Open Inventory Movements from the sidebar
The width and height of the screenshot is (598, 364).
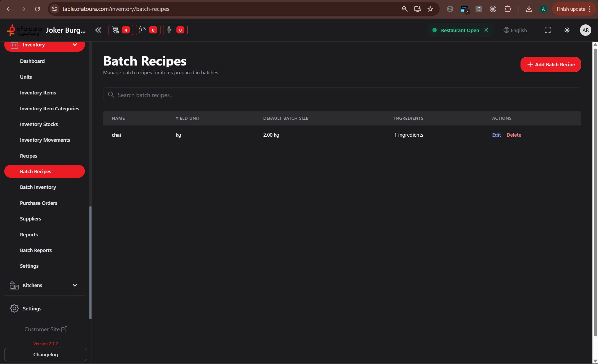click(x=45, y=140)
